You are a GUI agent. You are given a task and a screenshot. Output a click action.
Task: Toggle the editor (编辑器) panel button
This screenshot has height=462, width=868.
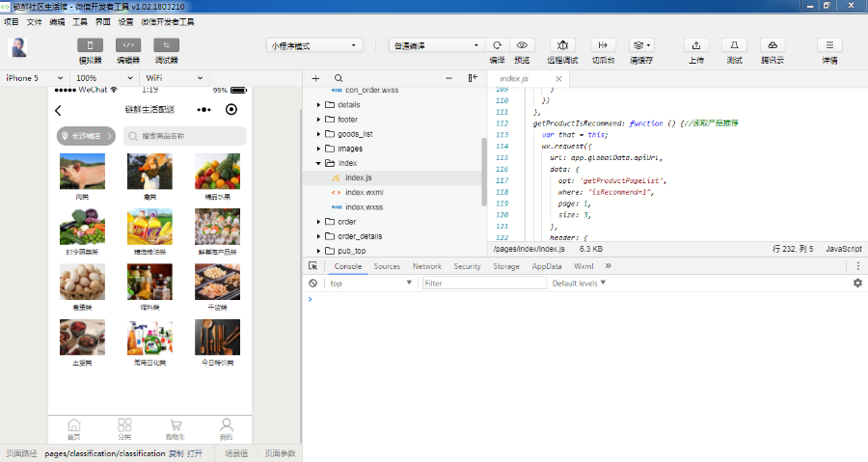[x=128, y=45]
